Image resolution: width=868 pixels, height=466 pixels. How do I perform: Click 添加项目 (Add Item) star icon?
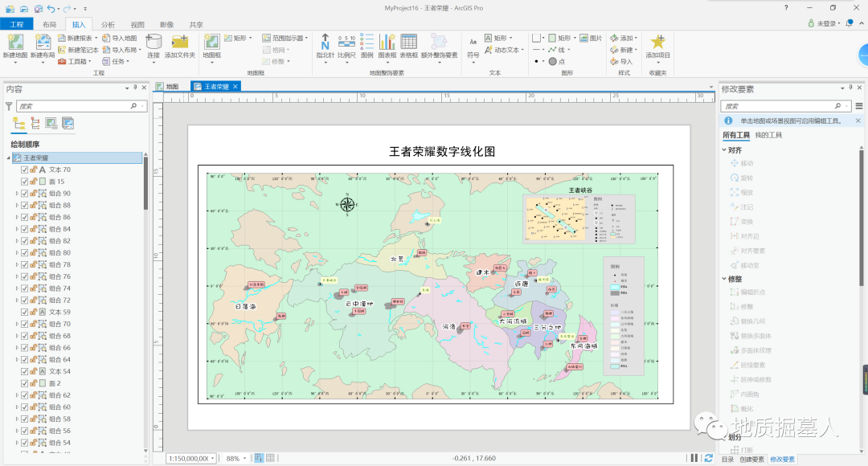(x=657, y=42)
